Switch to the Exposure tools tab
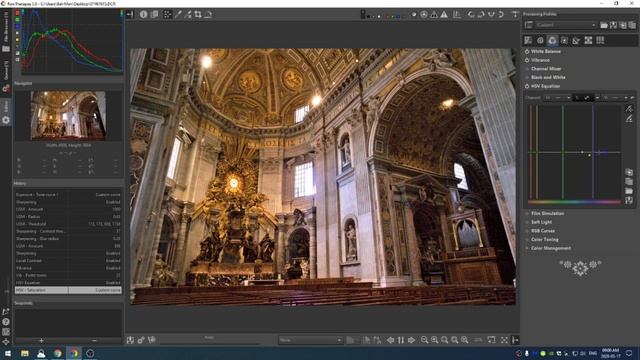 click(528, 40)
